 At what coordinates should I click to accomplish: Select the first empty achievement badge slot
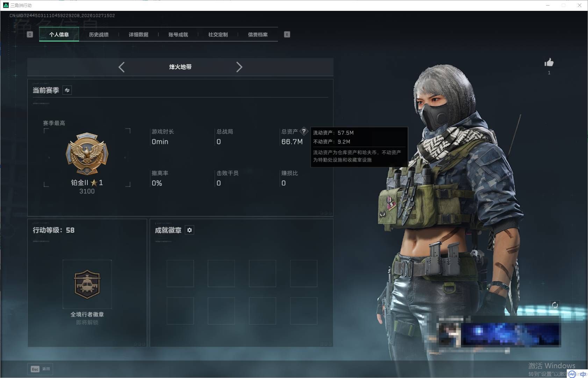pyautogui.click(x=180, y=274)
